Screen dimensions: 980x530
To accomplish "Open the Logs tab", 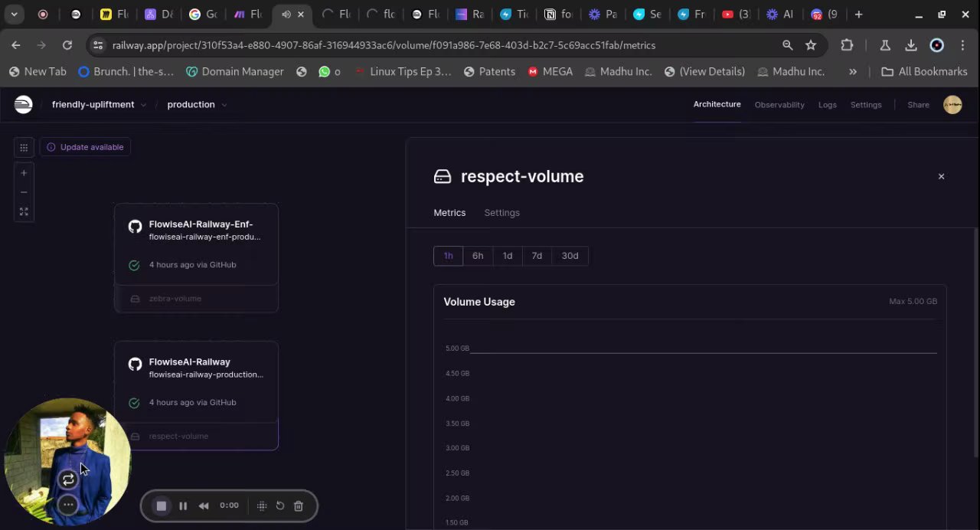I will (827, 105).
